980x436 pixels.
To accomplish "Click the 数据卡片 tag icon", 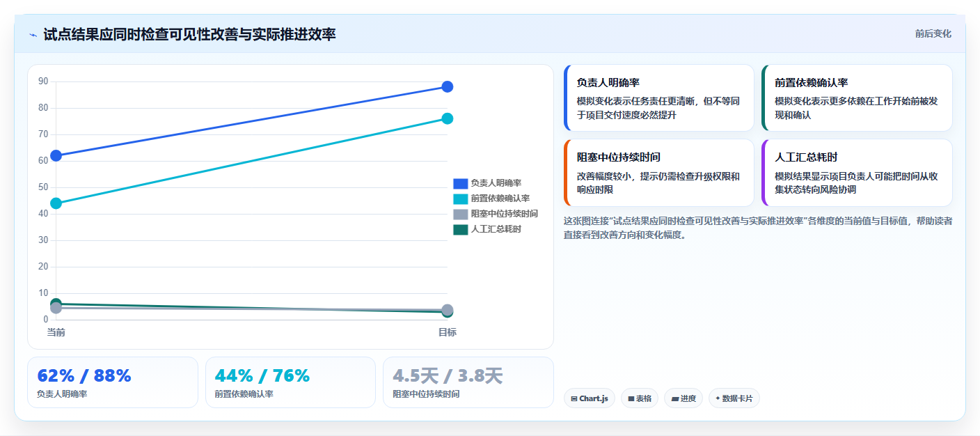I will tap(718, 399).
